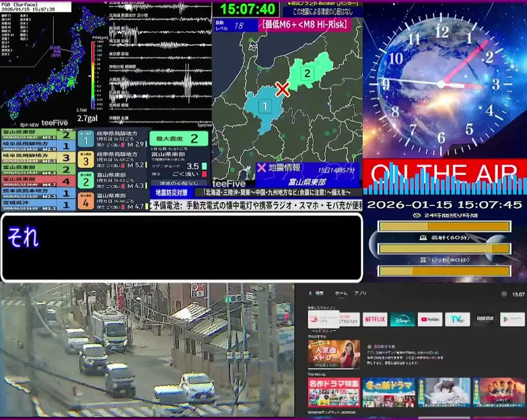Click the blue intensity 1 region on map

pos(264,109)
